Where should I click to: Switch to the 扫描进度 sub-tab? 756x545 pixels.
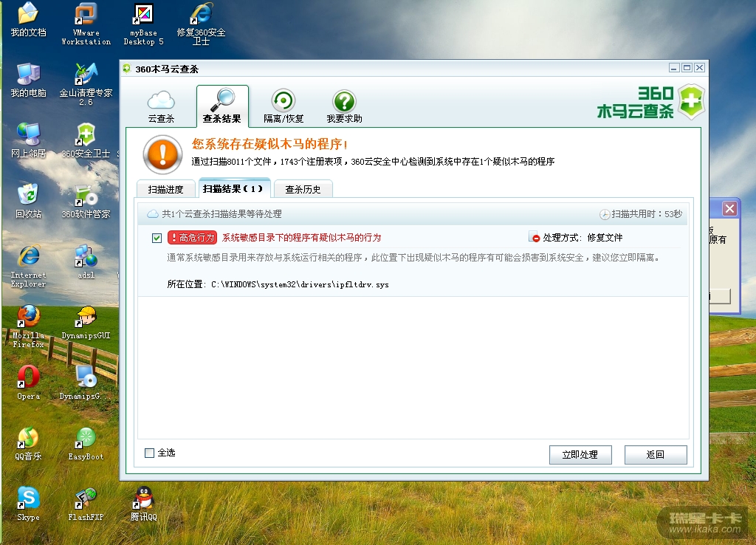point(166,189)
